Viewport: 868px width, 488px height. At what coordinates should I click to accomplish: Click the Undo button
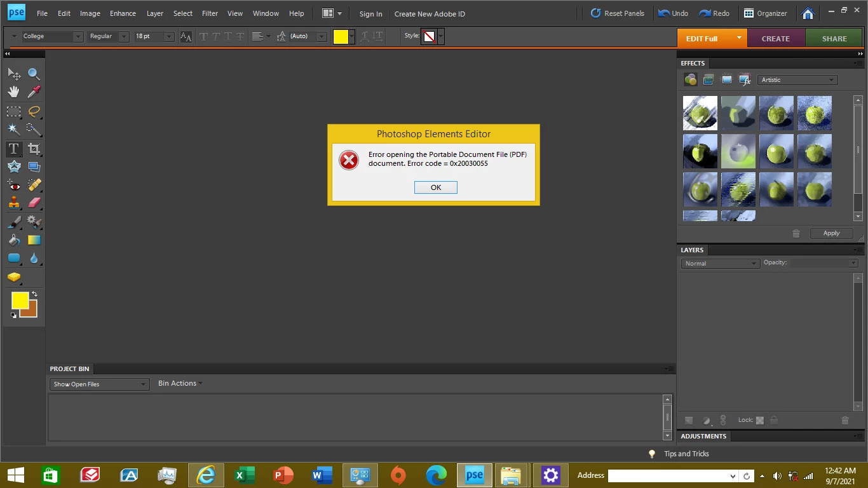pos(674,13)
